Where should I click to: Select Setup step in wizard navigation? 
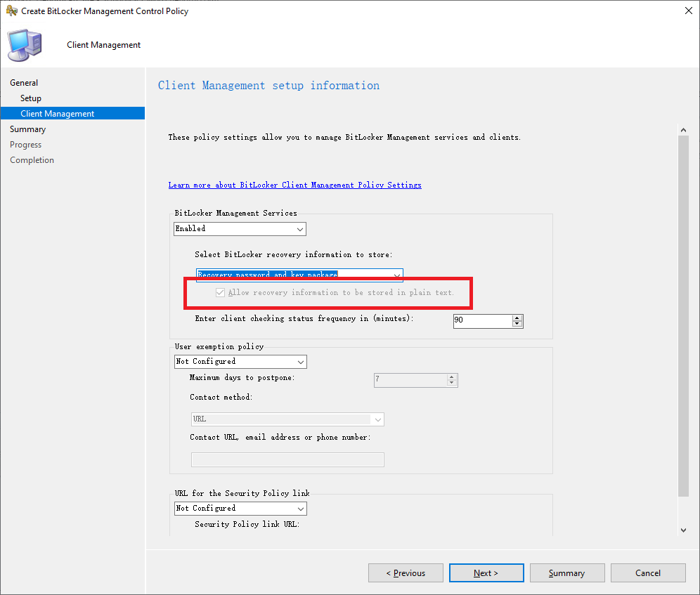click(x=31, y=98)
